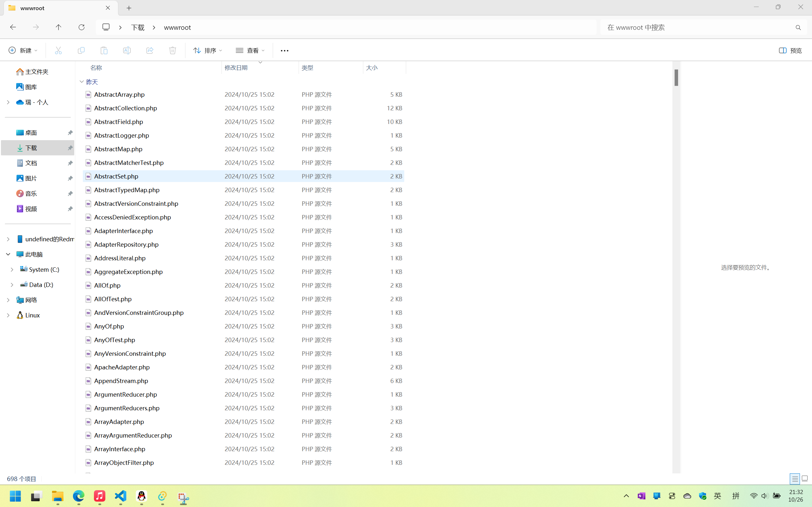The image size is (812, 507).
Task: Click the Cut scissors icon in toolbar
Action: pos(58,50)
